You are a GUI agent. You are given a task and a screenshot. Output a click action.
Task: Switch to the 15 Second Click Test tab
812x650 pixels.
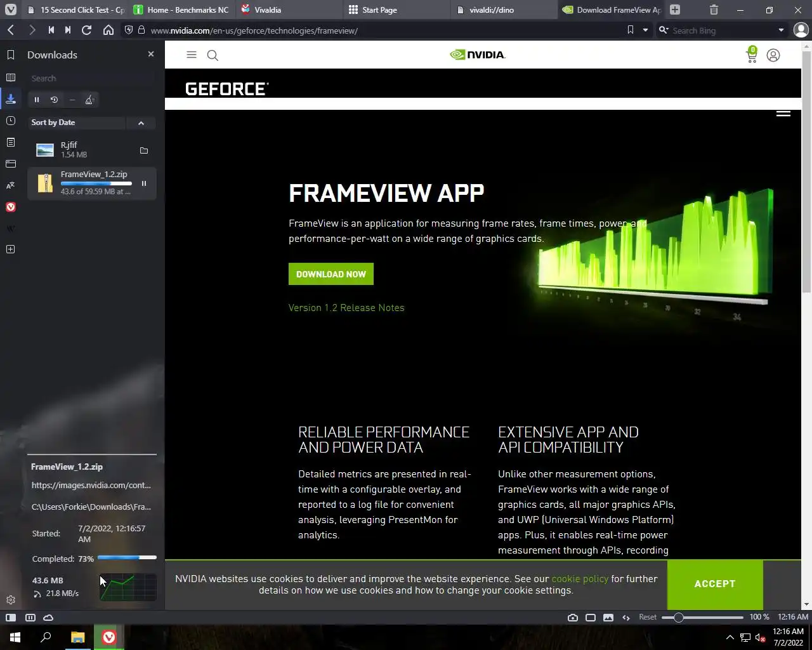76,10
